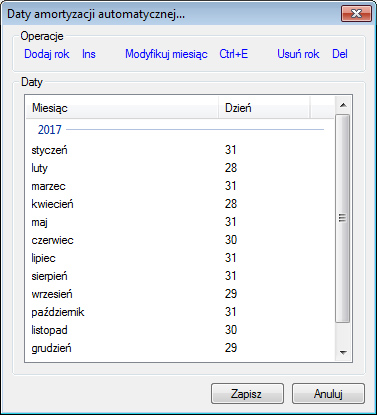The width and height of the screenshot is (377, 415).
Task: Click the Del shortcut label
Action: [x=340, y=54]
